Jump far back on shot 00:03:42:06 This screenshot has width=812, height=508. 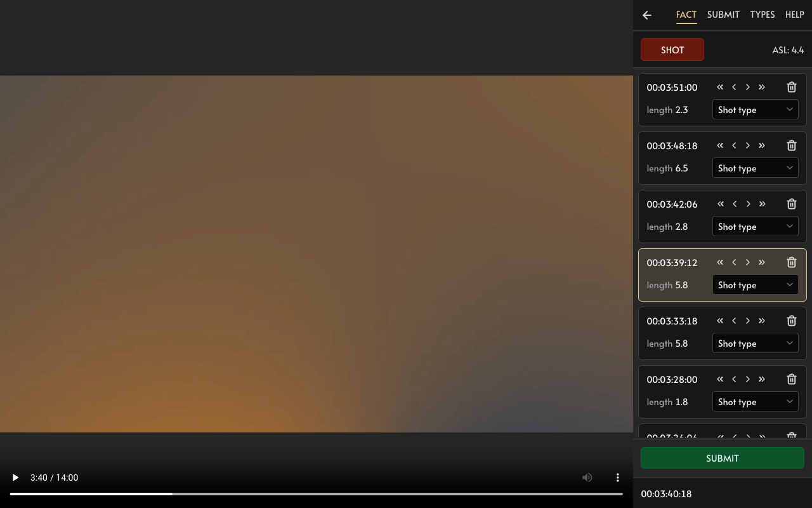pos(720,204)
